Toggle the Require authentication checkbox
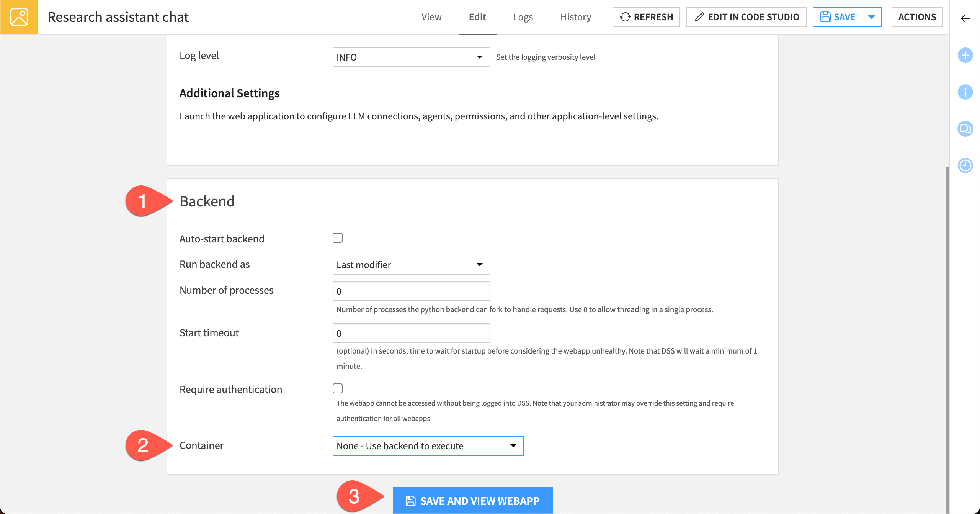Screen dimensions: 980x514 coord(338,388)
